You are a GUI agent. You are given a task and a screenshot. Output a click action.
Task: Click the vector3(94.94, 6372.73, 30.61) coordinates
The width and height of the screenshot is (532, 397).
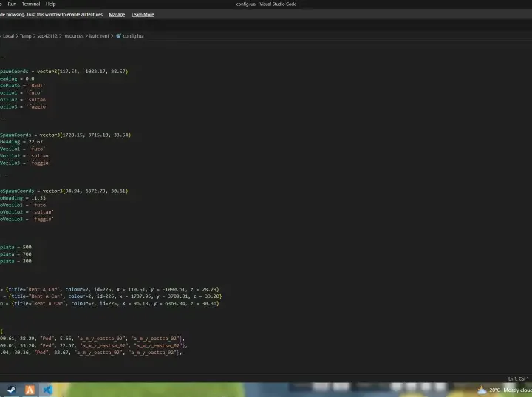[86, 191]
